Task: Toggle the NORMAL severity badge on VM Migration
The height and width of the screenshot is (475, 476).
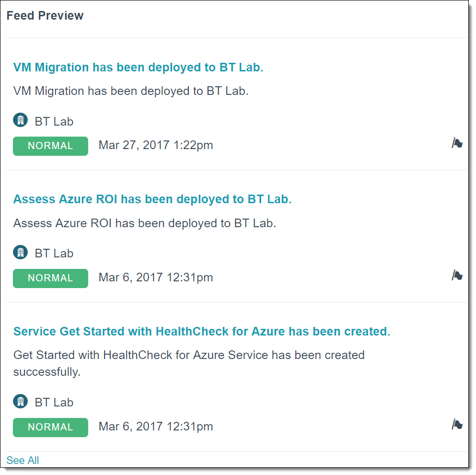Action: click(x=50, y=146)
